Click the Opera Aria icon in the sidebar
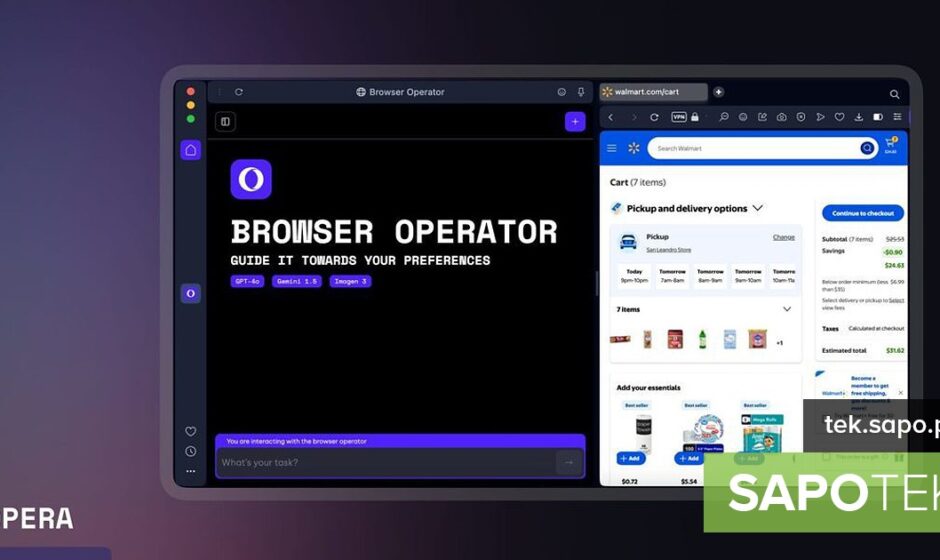The image size is (940, 560). 191,294
